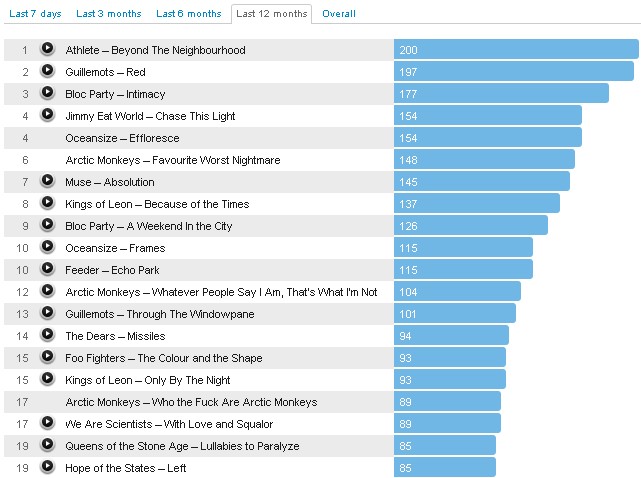Play Athlete – Beyond The Neighbourhood
641x478 pixels.
click(47, 48)
